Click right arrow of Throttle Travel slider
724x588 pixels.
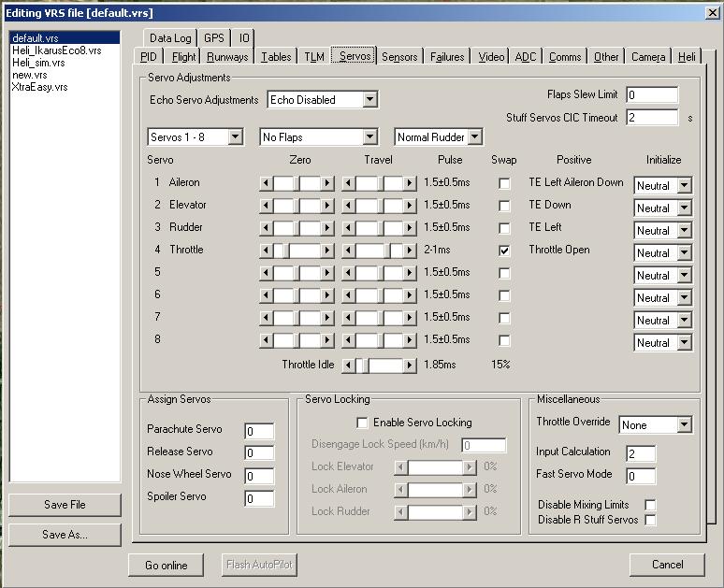click(410, 251)
